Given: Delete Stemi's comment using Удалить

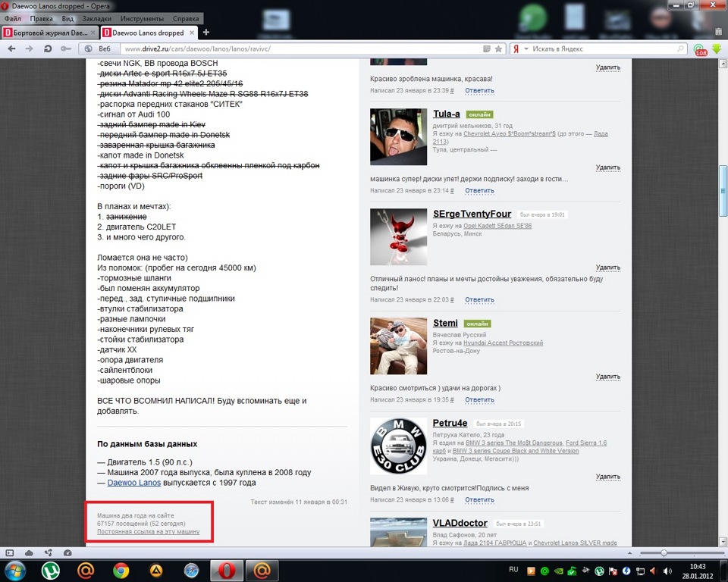Looking at the screenshot, I should point(607,377).
